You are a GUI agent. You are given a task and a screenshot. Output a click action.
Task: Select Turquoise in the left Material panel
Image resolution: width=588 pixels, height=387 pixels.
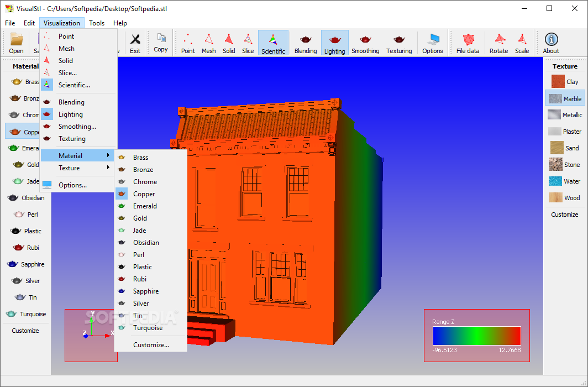pyautogui.click(x=26, y=314)
